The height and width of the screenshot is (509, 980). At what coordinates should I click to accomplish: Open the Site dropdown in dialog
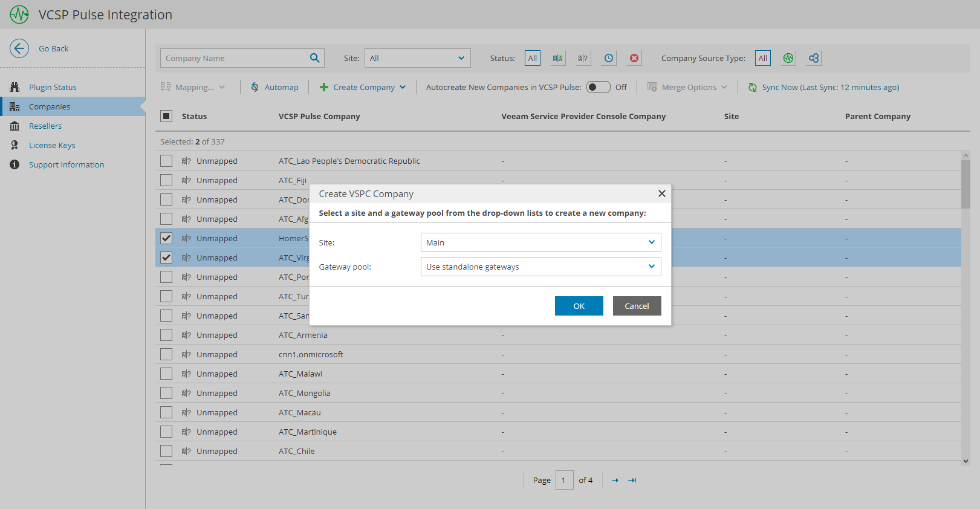540,242
